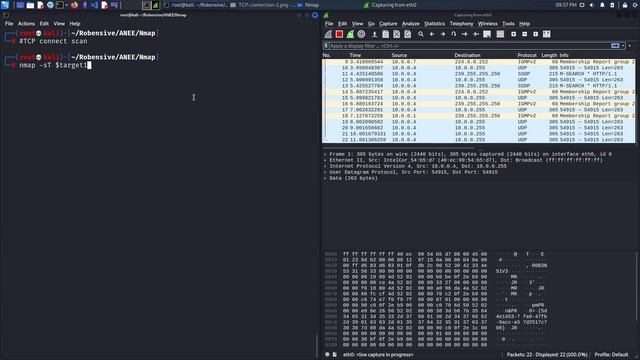The height and width of the screenshot is (360, 640).
Task: Go back in packet history arrow
Action: (432, 34)
